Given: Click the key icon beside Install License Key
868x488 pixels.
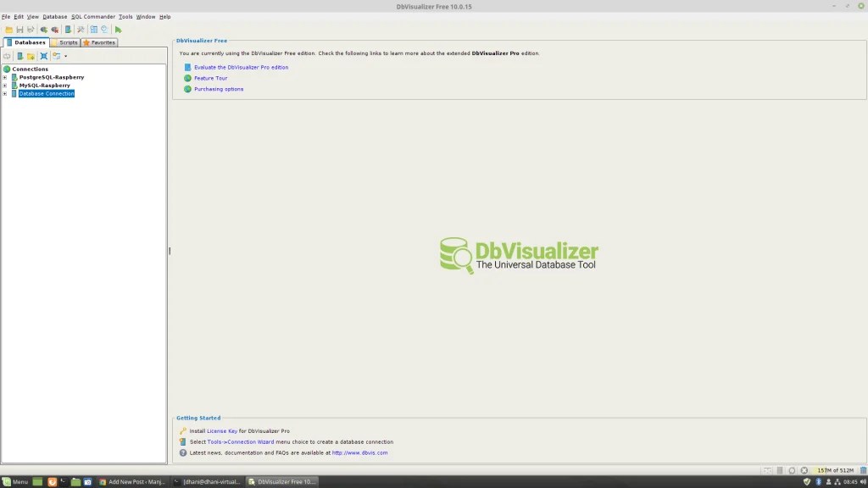Looking at the screenshot, I should 183,431.
